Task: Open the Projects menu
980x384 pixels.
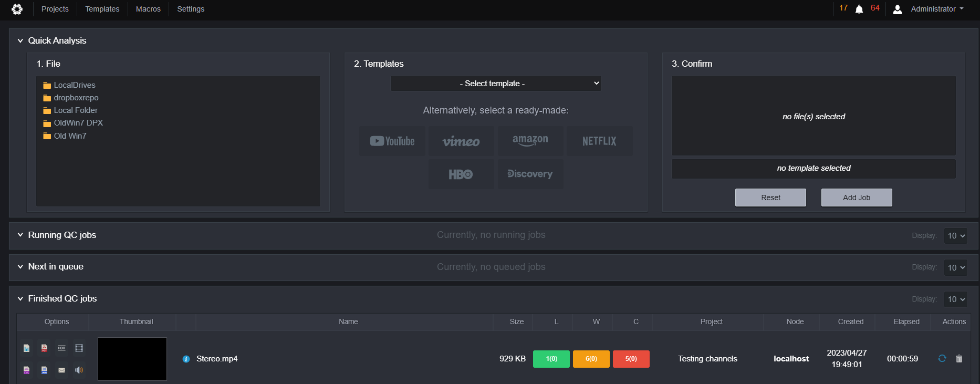Action: tap(55, 9)
